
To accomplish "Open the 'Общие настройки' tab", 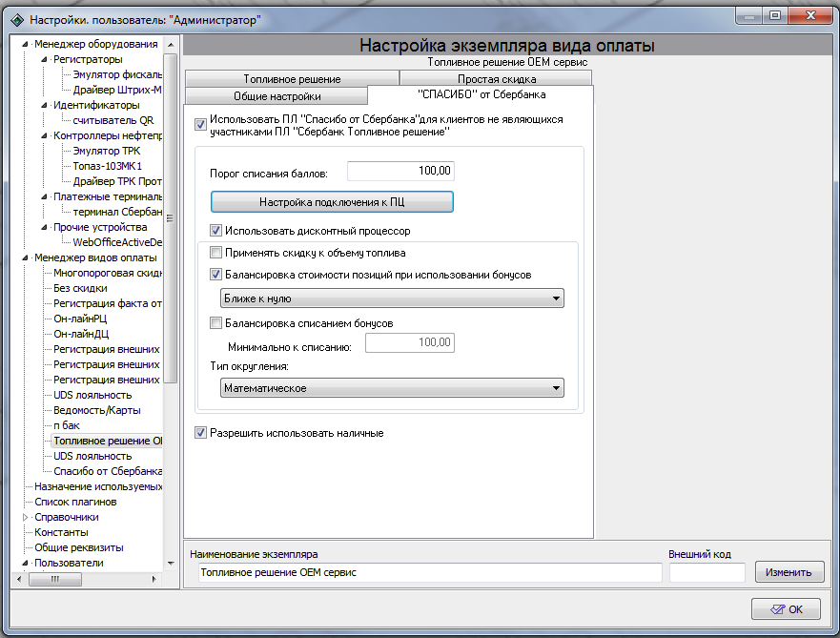I will click(x=277, y=96).
